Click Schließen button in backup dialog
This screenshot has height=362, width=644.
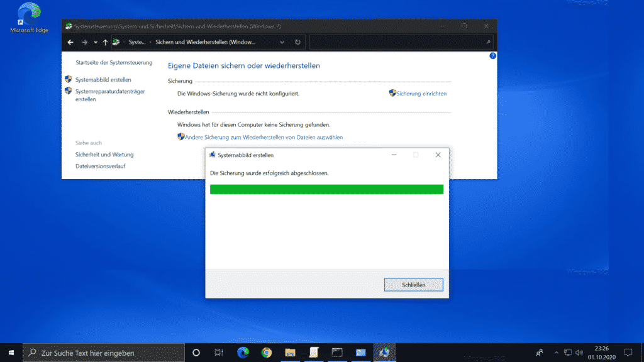[414, 285]
